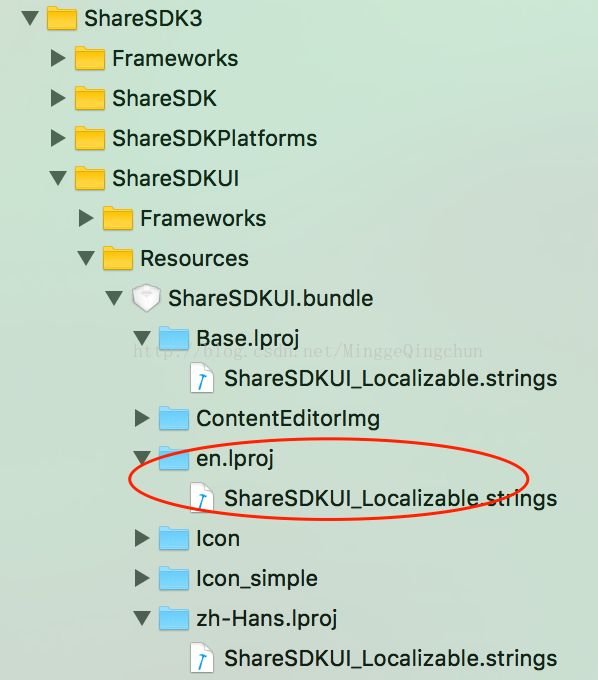
Task: Click strings file icon under en.lproj
Action: click(202, 498)
